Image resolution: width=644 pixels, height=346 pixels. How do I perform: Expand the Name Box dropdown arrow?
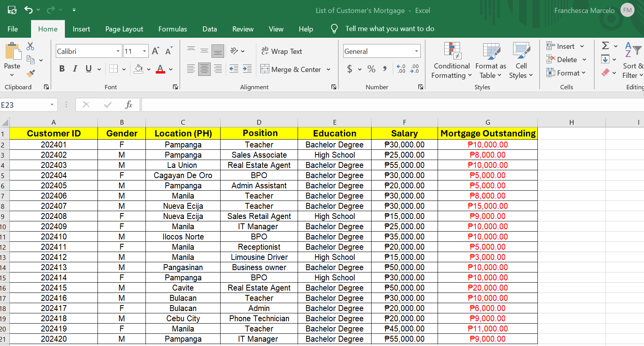tap(52, 105)
